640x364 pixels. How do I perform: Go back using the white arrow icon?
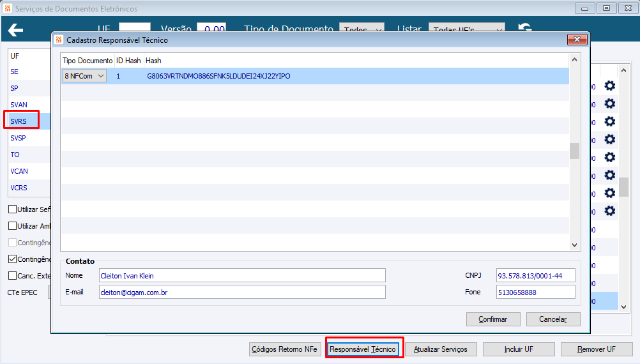tap(15, 30)
